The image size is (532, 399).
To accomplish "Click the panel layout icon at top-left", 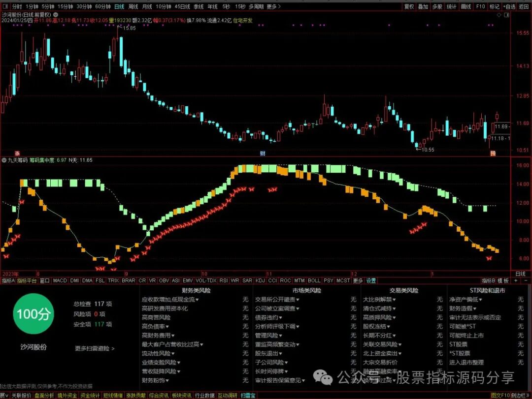I will click(x=5, y=6).
